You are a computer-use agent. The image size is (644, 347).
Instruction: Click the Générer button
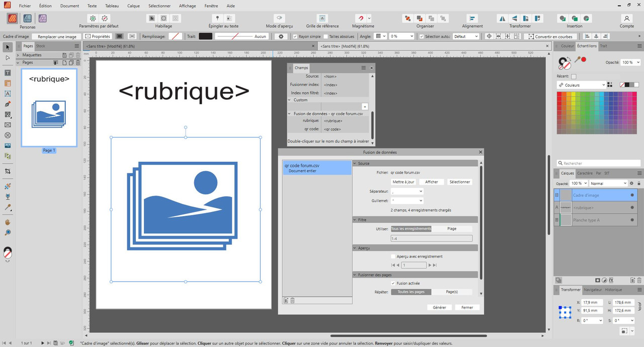tap(439, 307)
